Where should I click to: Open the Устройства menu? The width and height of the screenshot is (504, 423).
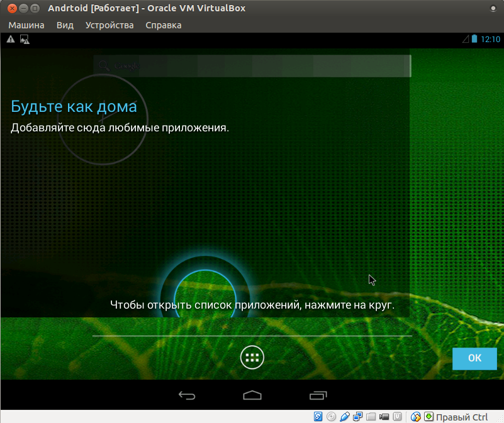point(109,25)
